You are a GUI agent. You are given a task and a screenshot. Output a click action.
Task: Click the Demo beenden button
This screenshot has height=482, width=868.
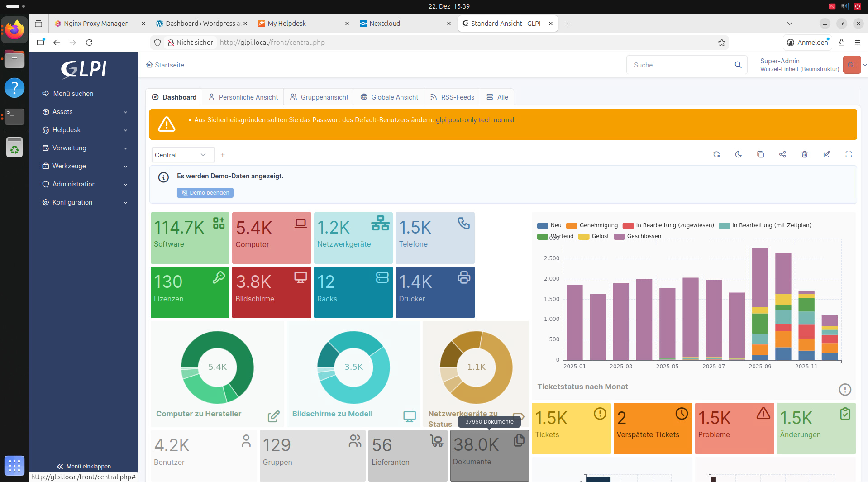tap(205, 193)
